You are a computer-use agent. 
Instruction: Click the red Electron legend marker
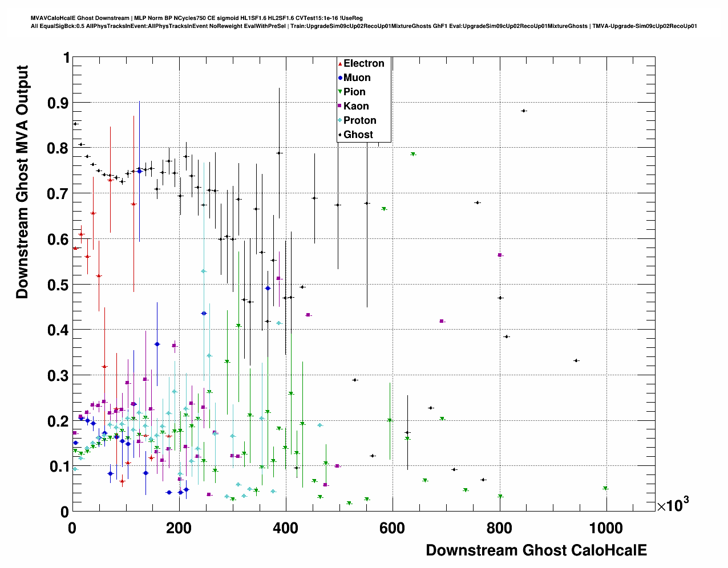[340, 63]
